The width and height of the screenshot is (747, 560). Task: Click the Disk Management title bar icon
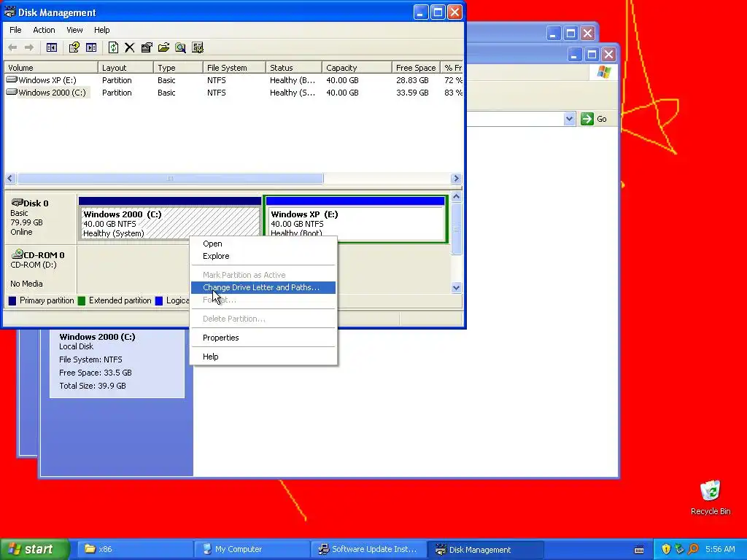9,12
